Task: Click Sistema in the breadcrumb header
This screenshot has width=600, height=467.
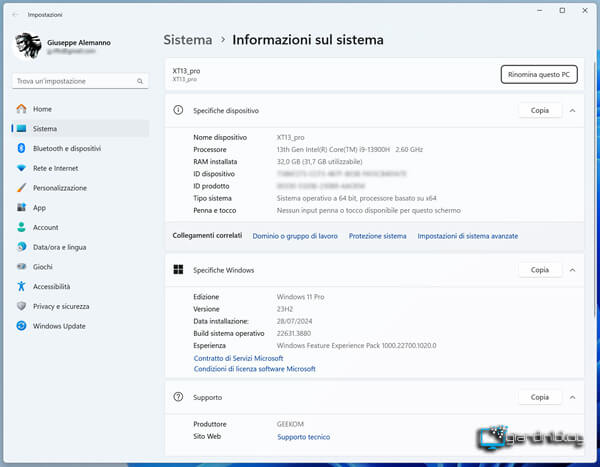Action: [x=188, y=40]
